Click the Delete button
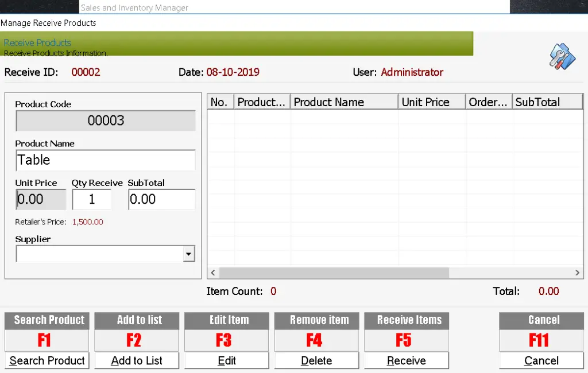588x373 pixels. pos(316,360)
